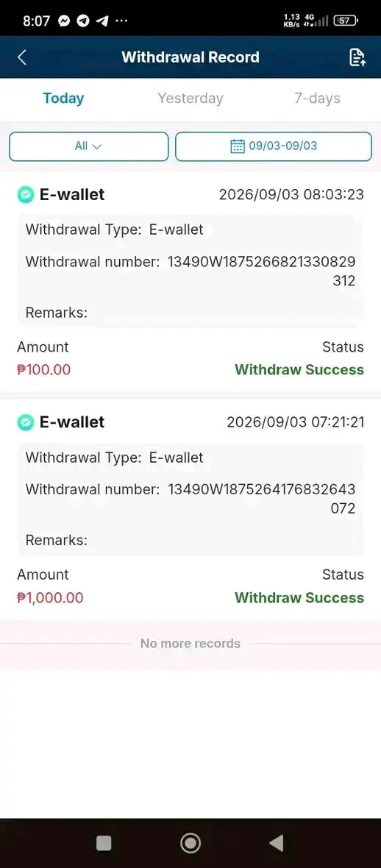Tap Withdraw Success on ₱1,000.00 record

pos(299,598)
